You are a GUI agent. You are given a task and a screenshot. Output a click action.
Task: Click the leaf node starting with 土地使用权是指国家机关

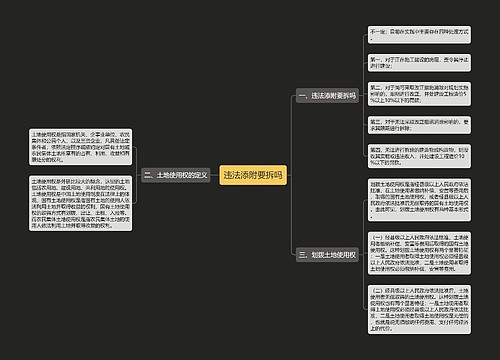[x=80, y=147]
